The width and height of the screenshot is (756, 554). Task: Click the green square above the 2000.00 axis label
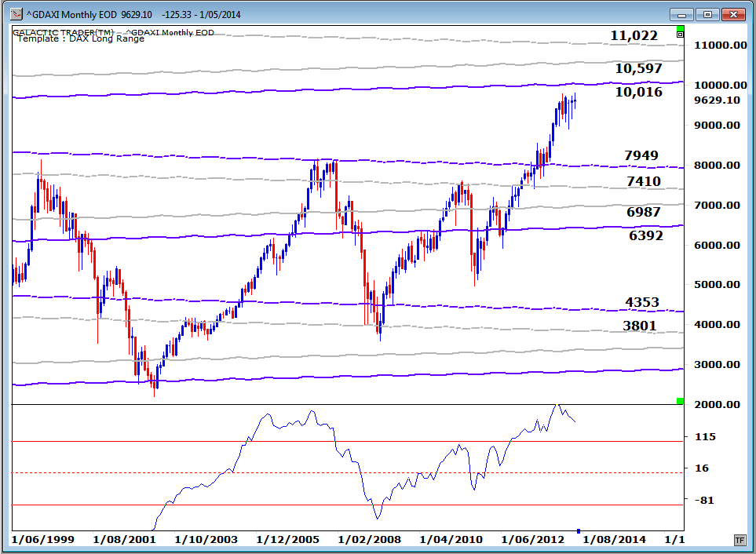680,401
